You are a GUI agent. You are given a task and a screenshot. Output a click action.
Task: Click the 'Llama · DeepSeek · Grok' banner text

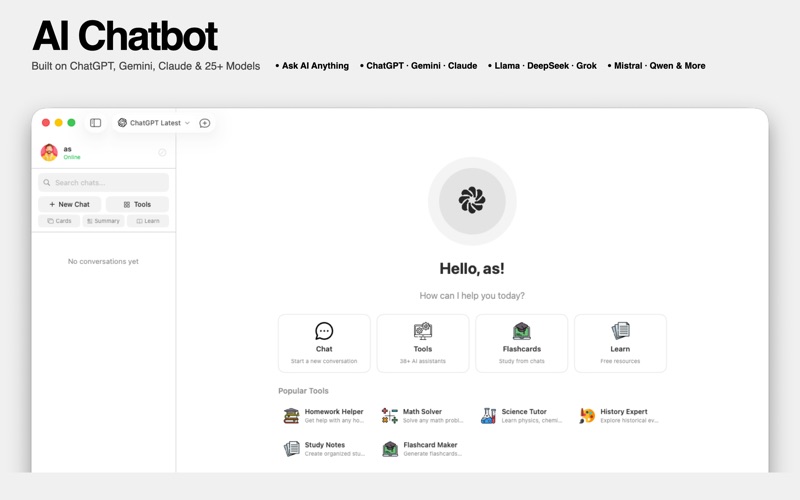[x=545, y=66]
